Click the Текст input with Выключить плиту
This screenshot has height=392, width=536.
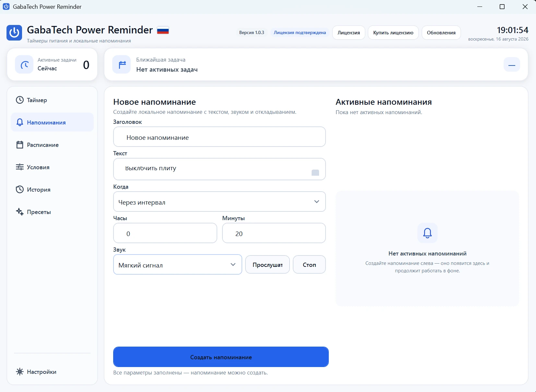coord(219,169)
